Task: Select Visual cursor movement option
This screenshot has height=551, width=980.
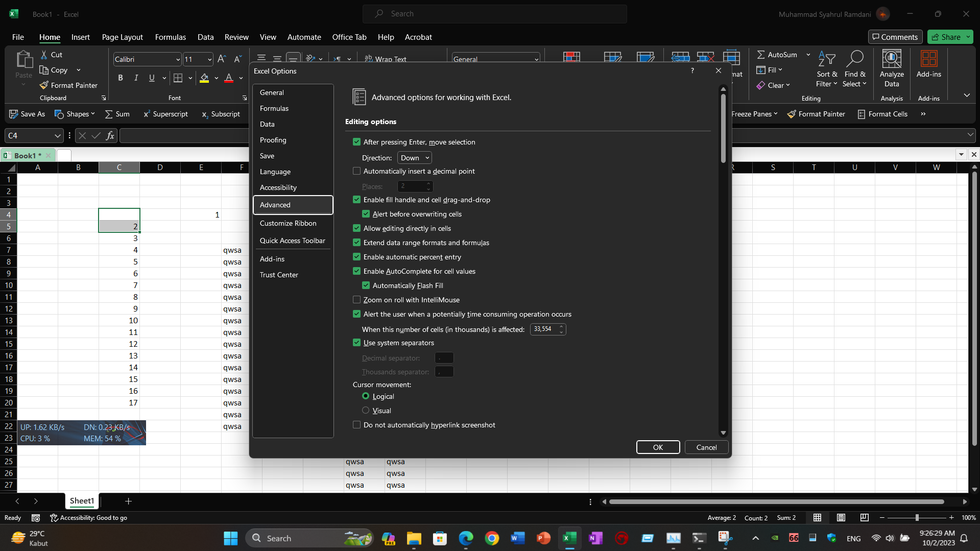Action: coord(366,410)
